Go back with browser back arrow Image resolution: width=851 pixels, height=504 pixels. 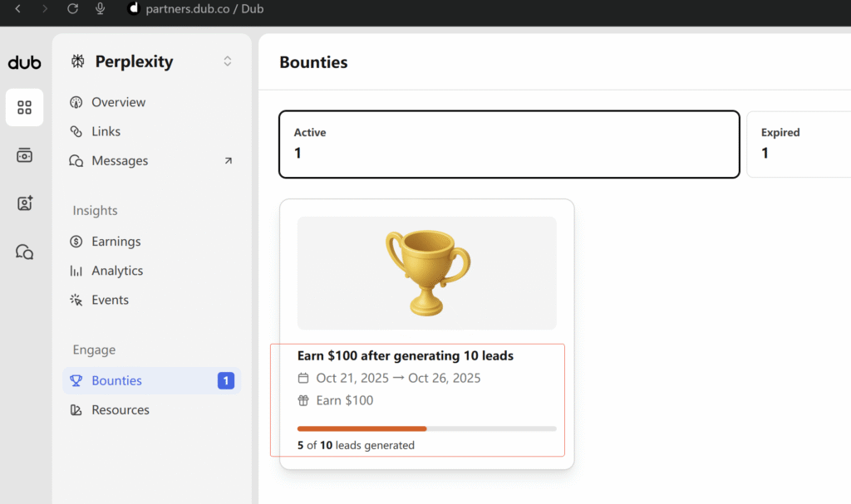tap(18, 9)
